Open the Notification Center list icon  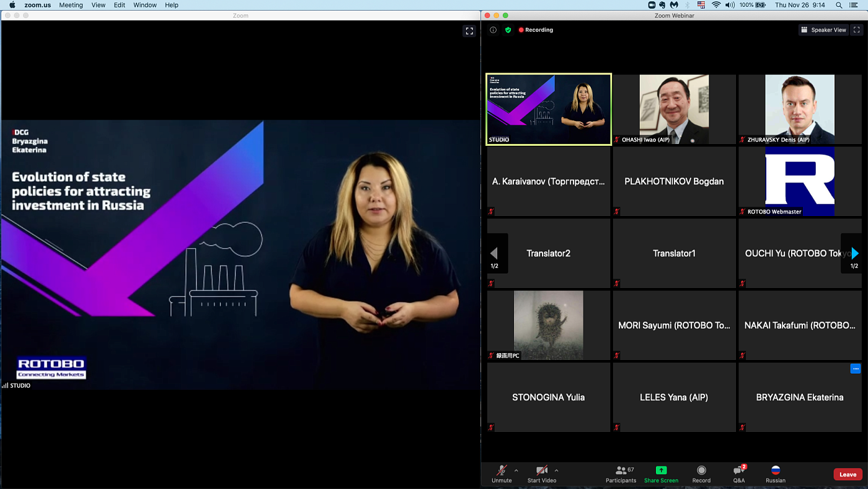click(854, 5)
